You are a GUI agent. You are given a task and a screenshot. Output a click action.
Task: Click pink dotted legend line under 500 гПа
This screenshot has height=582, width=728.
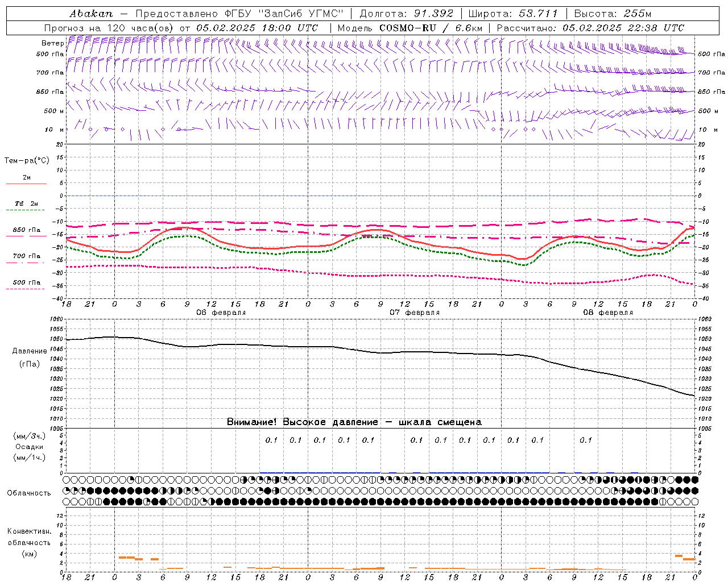26,289
